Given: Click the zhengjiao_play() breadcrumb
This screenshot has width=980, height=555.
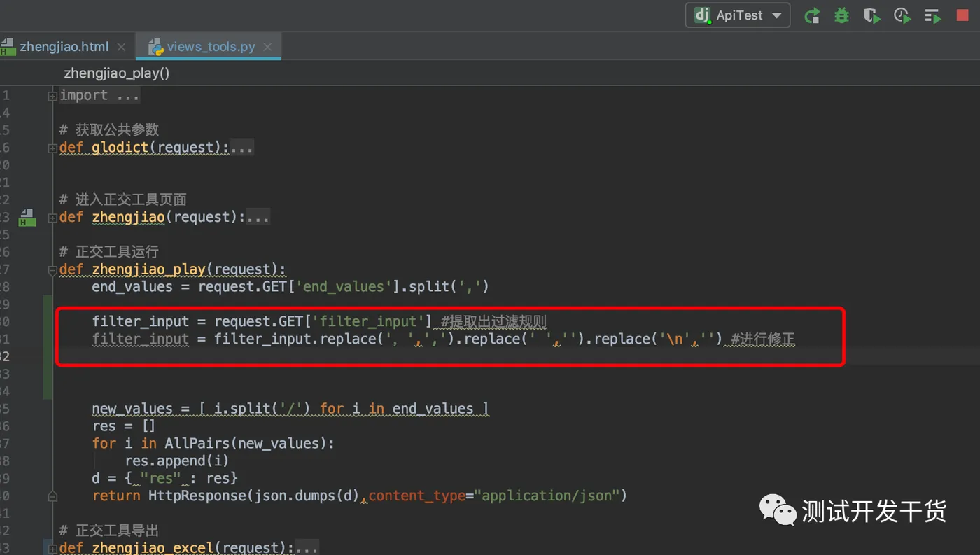Looking at the screenshot, I should [117, 73].
